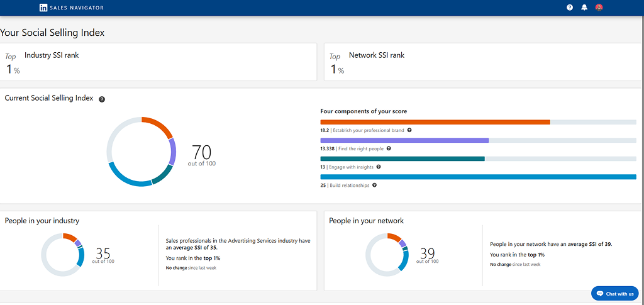This screenshot has height=305, width=644.
Task: Click the 13 Engage with insights label
Action: (x=347, y=167)
